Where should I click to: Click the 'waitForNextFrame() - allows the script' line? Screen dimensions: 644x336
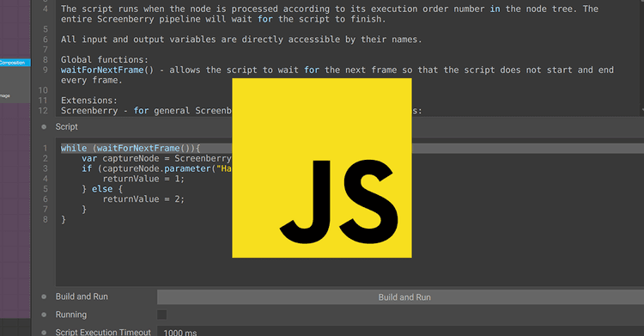click(337, 75)
